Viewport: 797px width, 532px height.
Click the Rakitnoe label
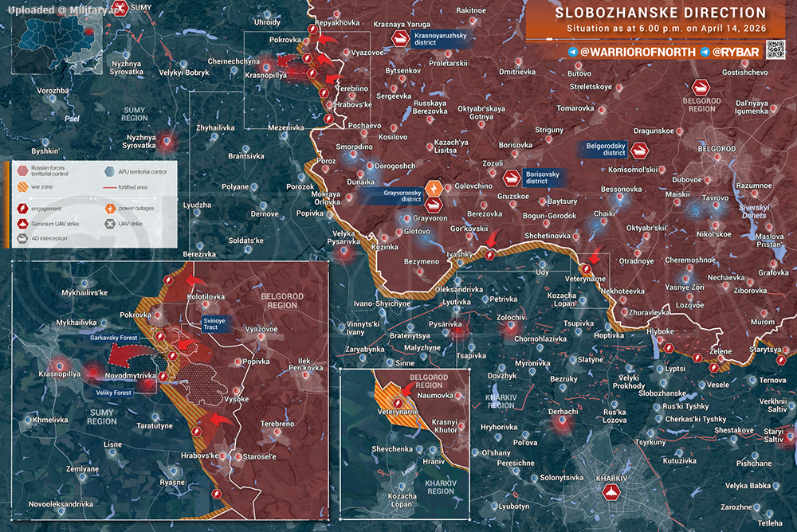point(471,10)
